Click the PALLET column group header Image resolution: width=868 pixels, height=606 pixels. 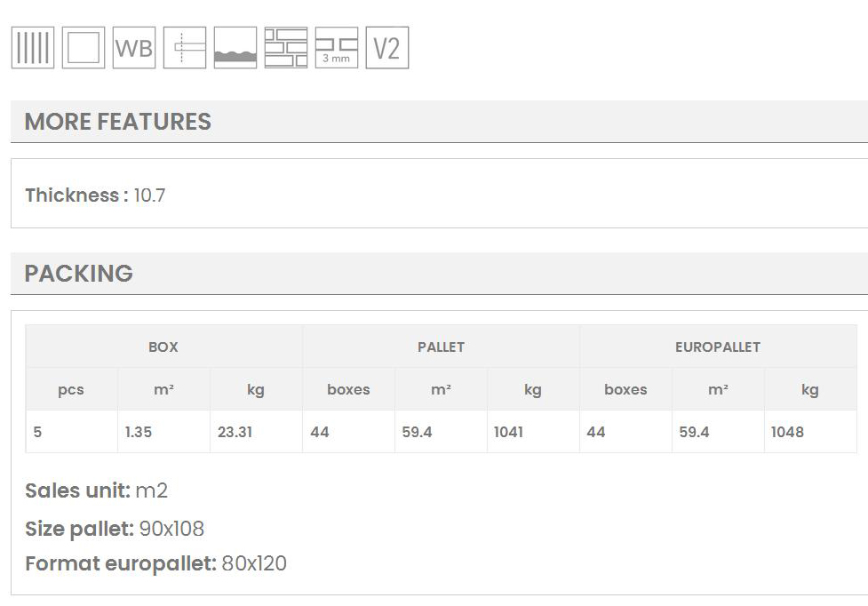[441, 347]
